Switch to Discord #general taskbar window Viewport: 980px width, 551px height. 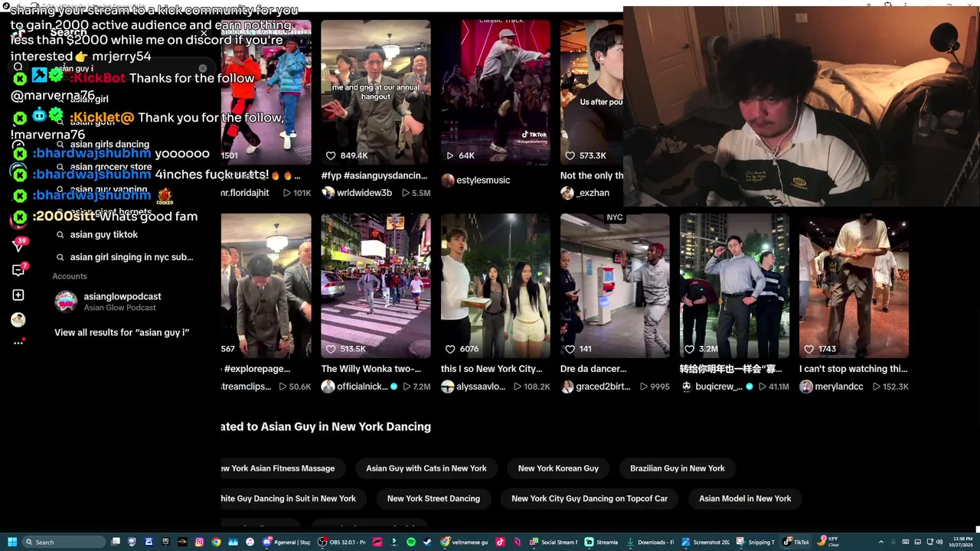(x=286, y=542)
